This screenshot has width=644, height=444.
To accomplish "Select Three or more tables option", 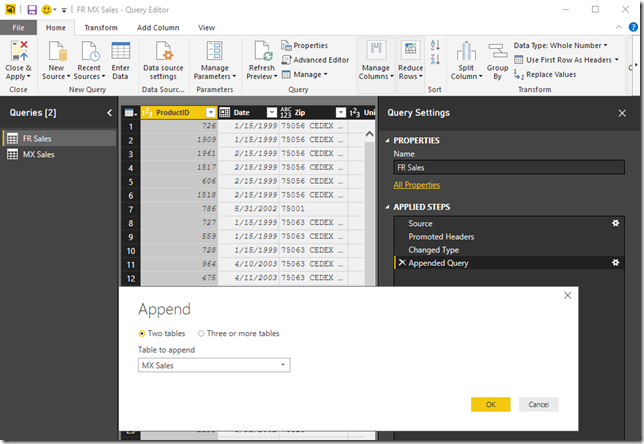I will pyautogui.click(x=201, y=333).
